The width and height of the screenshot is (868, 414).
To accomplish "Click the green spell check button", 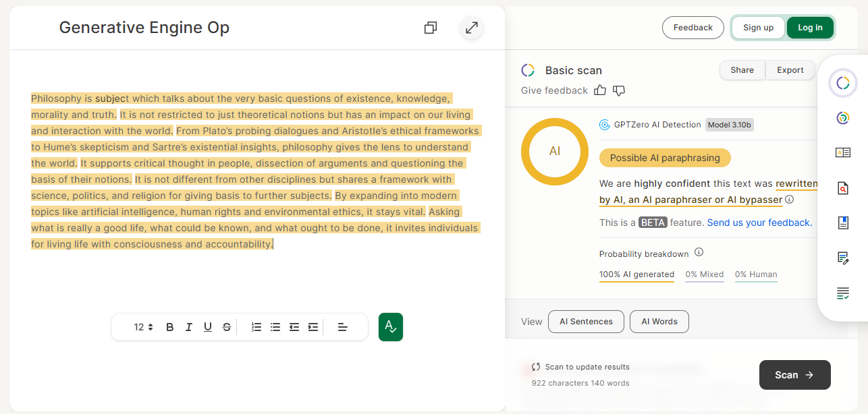I will pyautogui.click(x=390, y=327).
